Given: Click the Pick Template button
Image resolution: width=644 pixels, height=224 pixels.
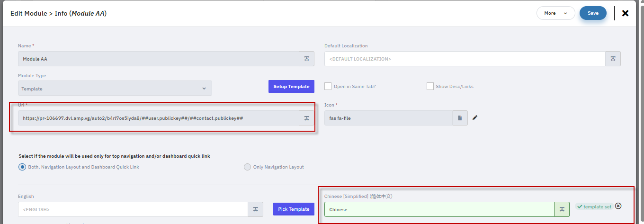Looking at the screenshot, I should (x=294, y=209).
